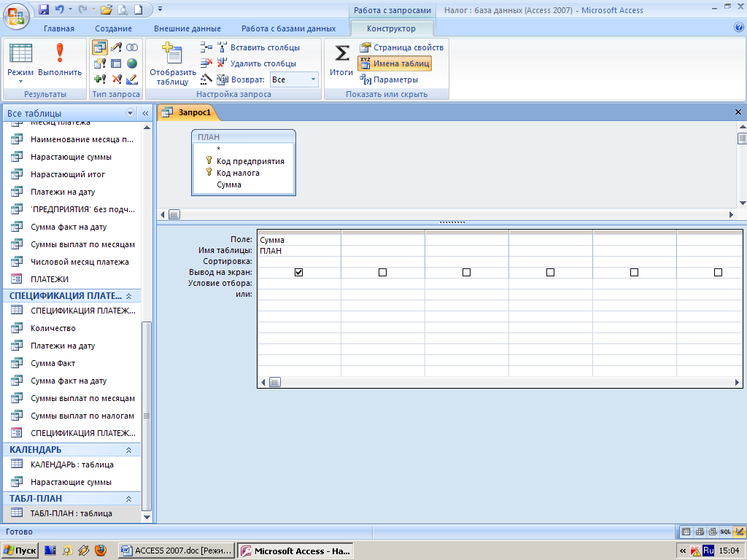The height and width of the screenshot is (560, 747).
Task: Uncheck Вывод на экран for Сумма column
Action: 298,273
